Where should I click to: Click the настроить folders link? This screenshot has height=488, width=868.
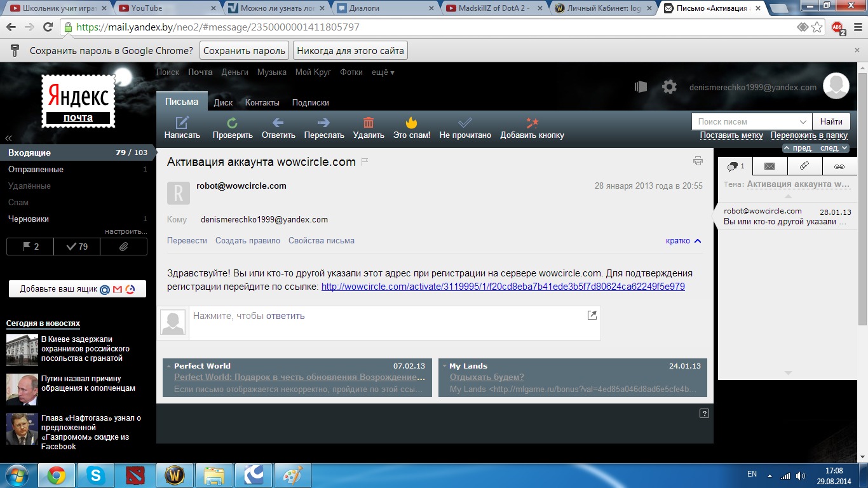pos(126,231)
